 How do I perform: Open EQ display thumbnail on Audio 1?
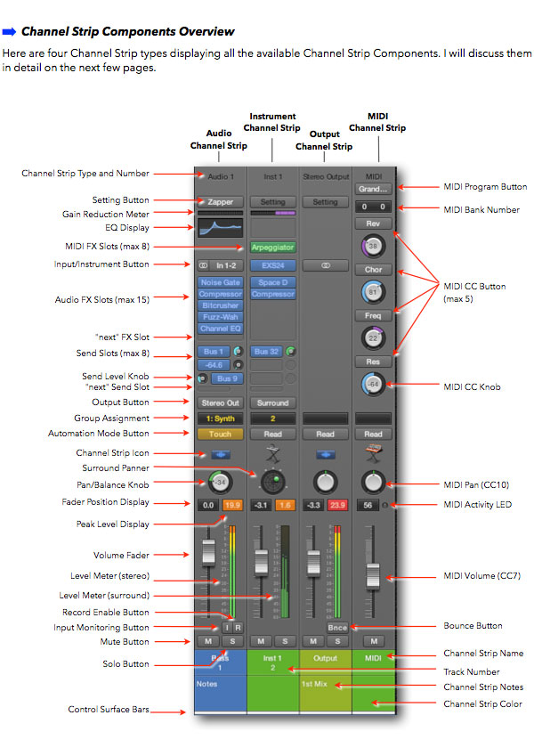tap(220, 228)
